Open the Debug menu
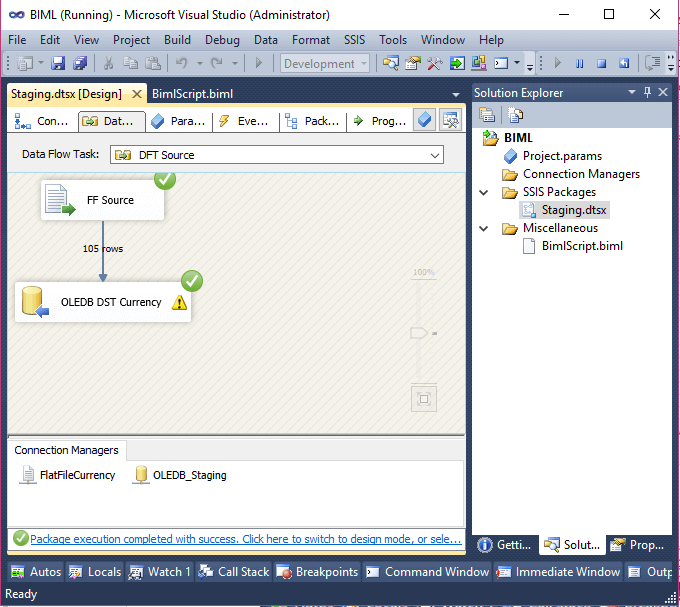Image resolution: width=680 pixels, height=607 pixels. pyautogui.click(x=222, y=40)
